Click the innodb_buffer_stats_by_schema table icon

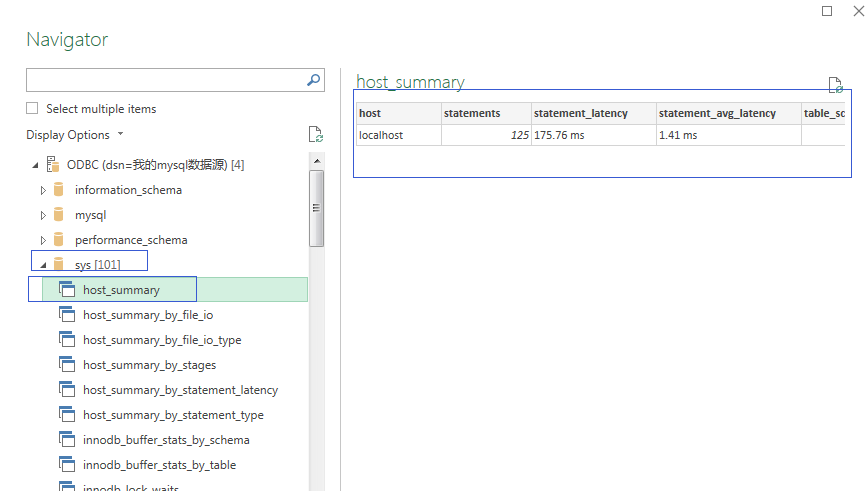[67, 438]
